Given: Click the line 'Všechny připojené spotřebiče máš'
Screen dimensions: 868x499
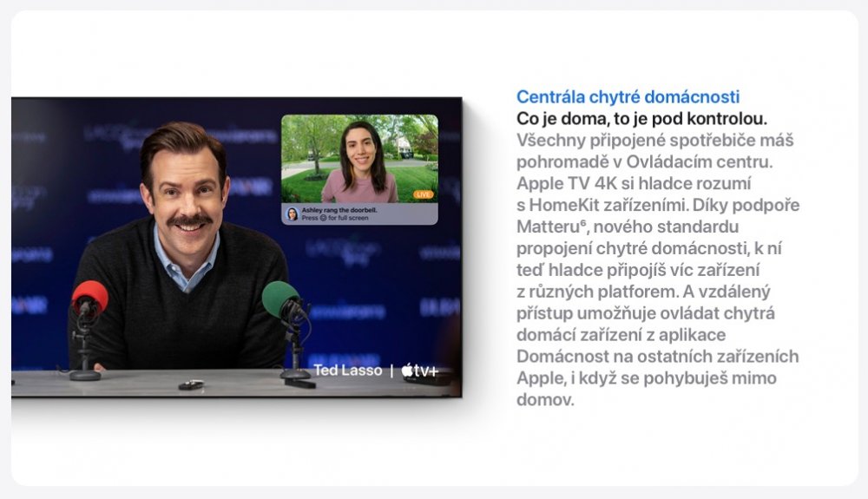Looking at the screenshot, I should [x=654, y=140].
